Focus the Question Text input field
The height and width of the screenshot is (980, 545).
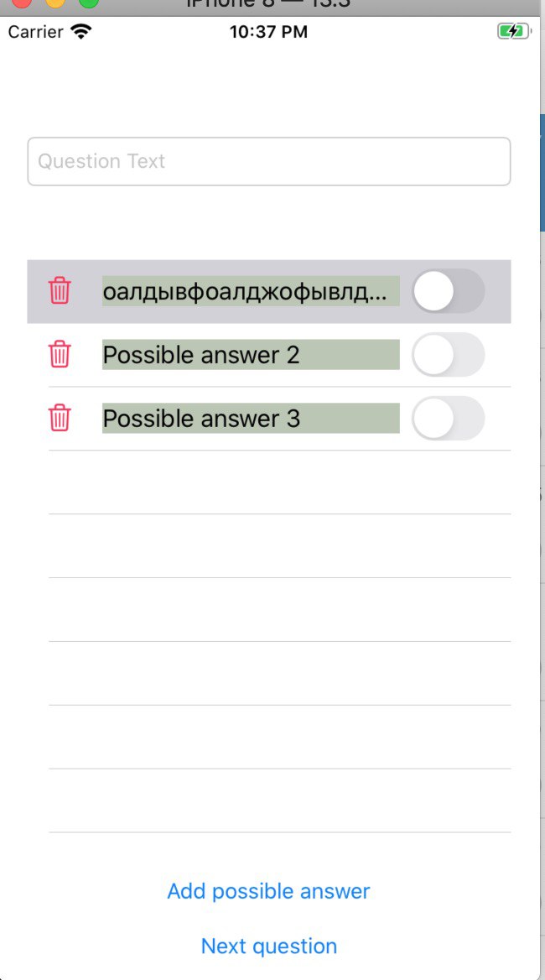(x=268, y=161)
